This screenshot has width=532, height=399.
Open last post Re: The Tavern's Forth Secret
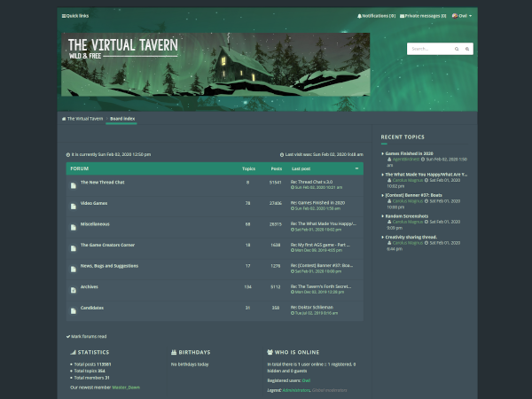tap(321, 286)
